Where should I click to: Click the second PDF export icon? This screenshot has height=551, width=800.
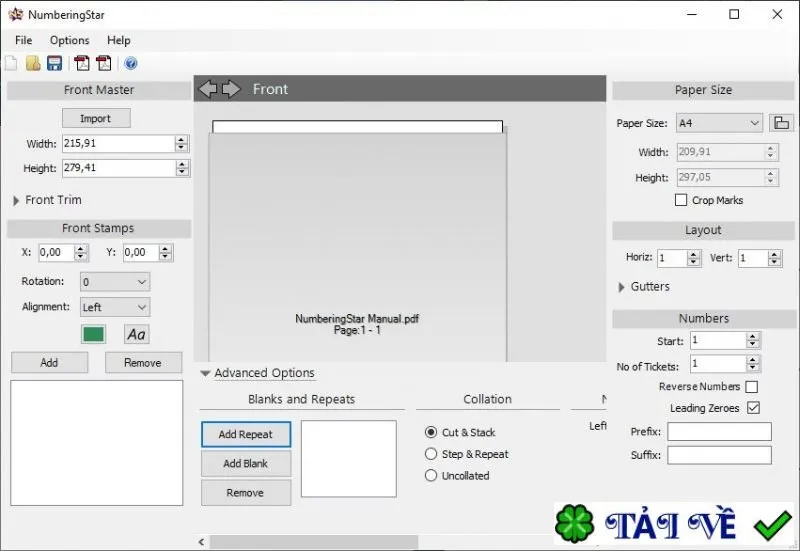point(104,63)
